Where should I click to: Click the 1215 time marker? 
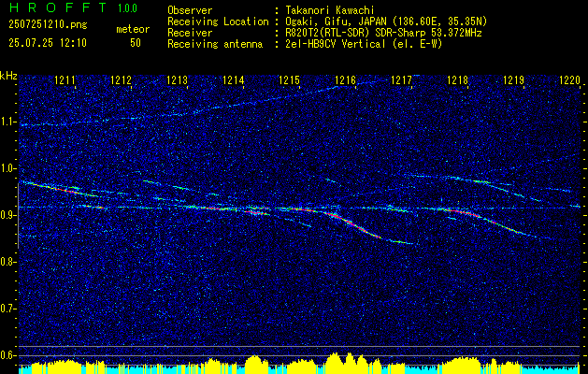click(290, 80)
